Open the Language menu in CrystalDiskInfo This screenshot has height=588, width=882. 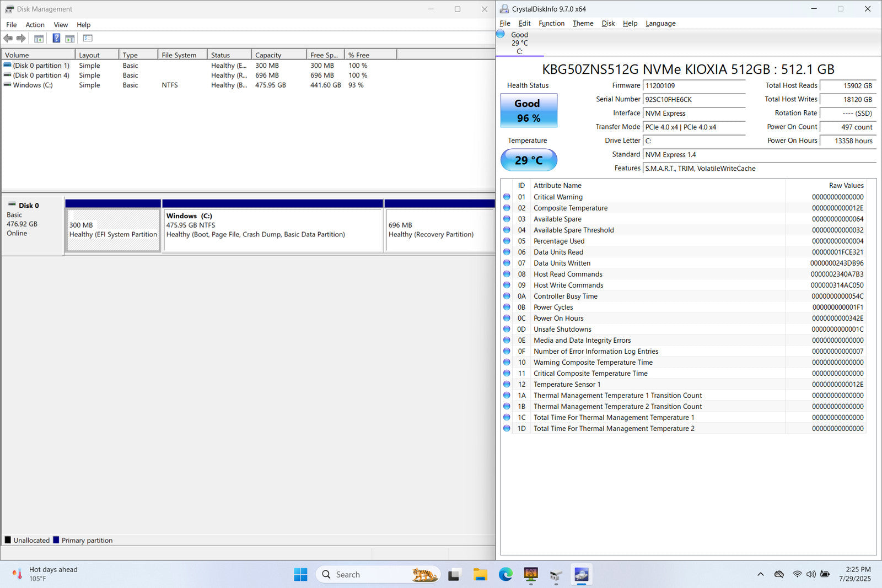[x=660, y=24]
